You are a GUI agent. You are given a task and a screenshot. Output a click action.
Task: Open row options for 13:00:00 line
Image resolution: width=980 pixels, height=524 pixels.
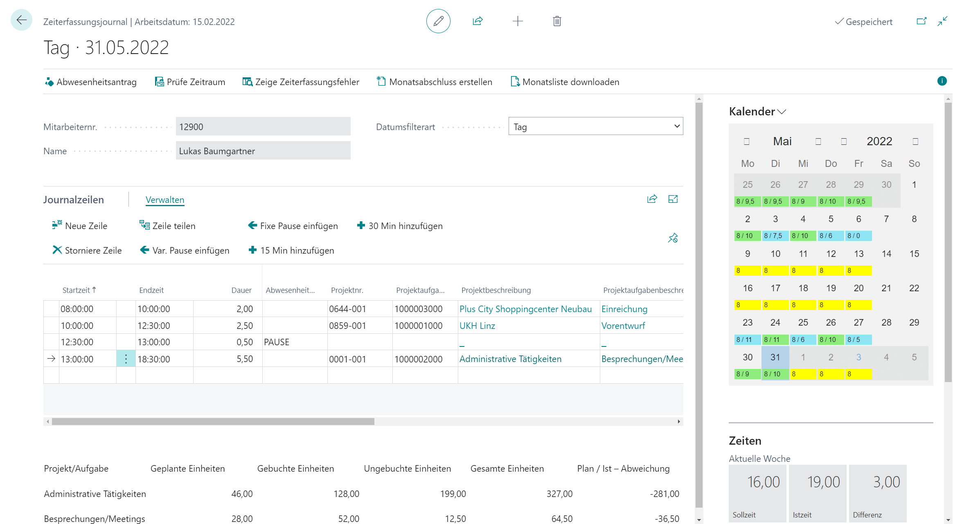(x=126, y=359)
